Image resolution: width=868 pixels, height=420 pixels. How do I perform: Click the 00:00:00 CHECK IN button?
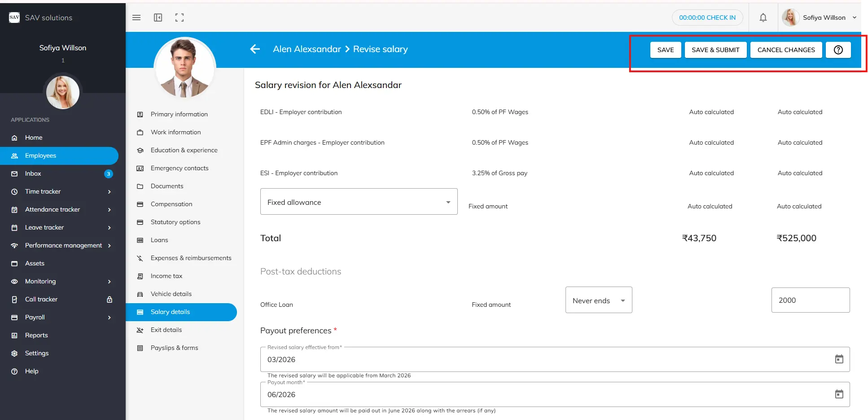pos(707,18)
